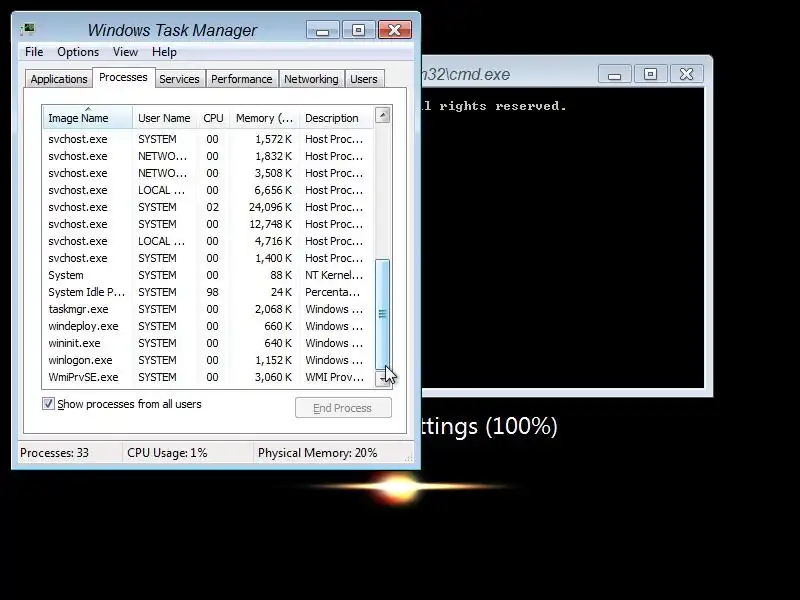This screenshot has width=800, height=600.
Task: Click the NT Kernel... description cell
Action: 334,275
